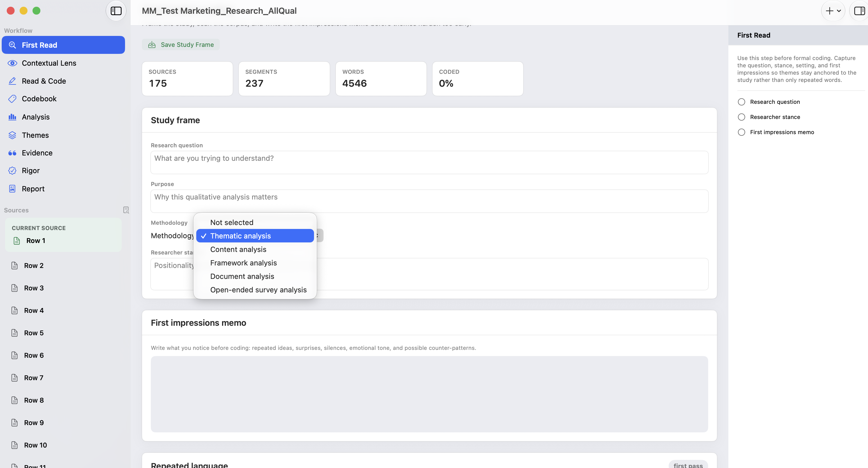Open the chevron beside the plus button
The height and width of the screenshot is (468, 868).
tap(839, 11)
